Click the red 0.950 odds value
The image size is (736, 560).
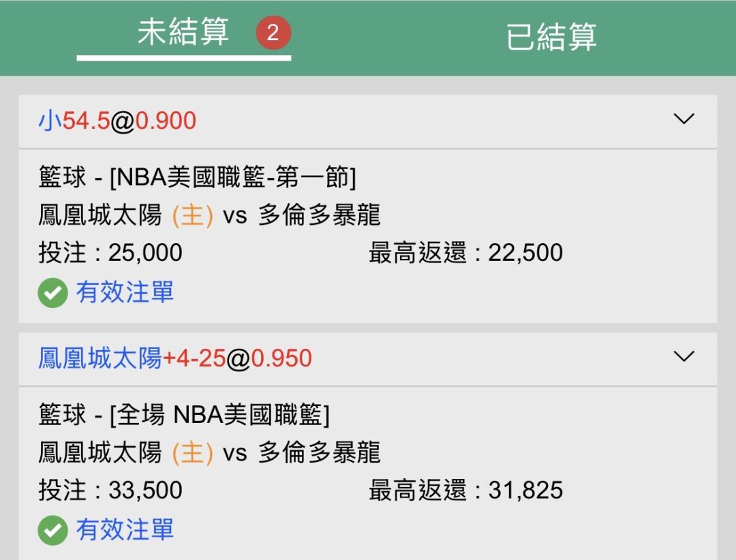(281, 358)
